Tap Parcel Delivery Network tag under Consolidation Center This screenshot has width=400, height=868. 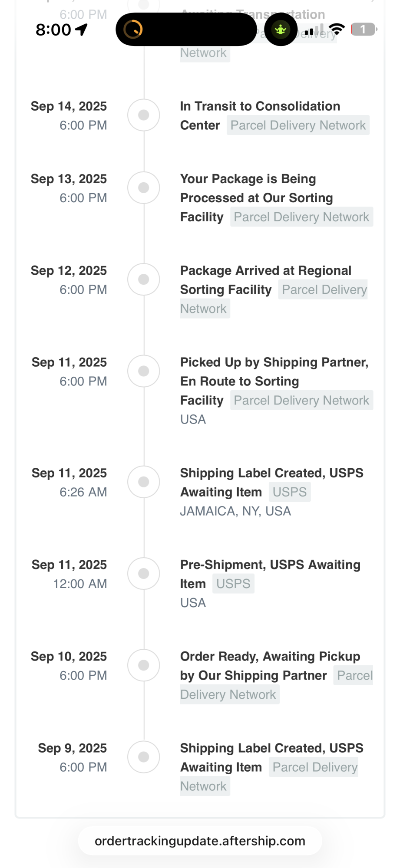click(x=298, y=125)
